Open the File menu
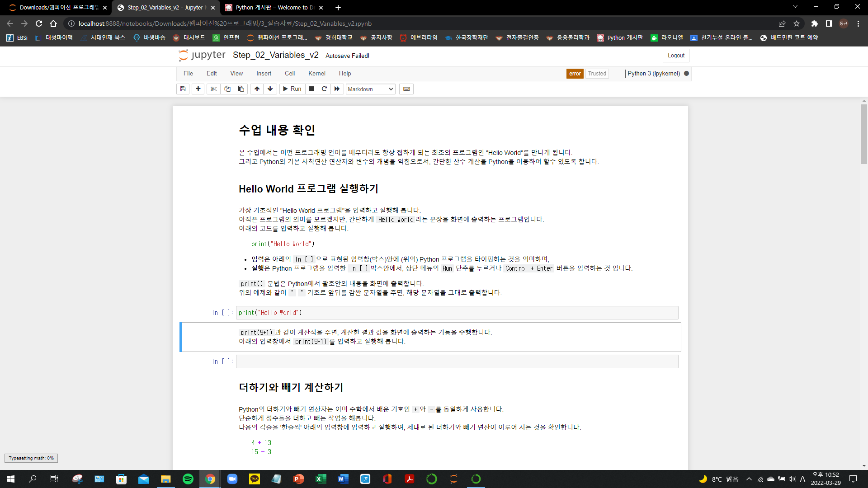 coord(188,73)
